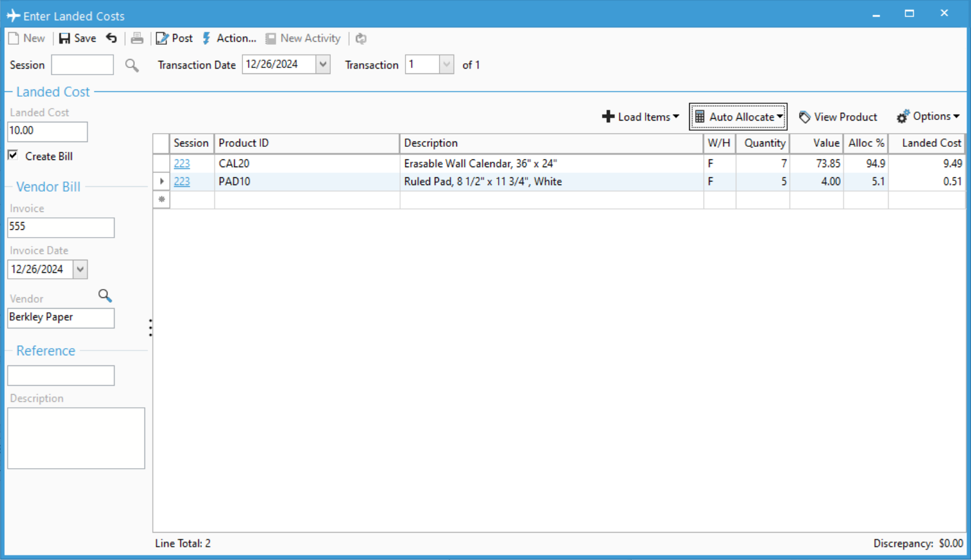Click the vertical splitter dots handle

(150, 328)
